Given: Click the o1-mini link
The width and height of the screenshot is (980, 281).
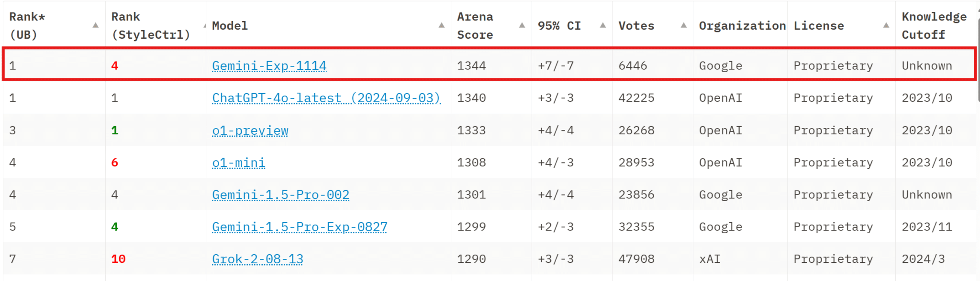Looking at the screenshot, I should (x=238, y=163).
